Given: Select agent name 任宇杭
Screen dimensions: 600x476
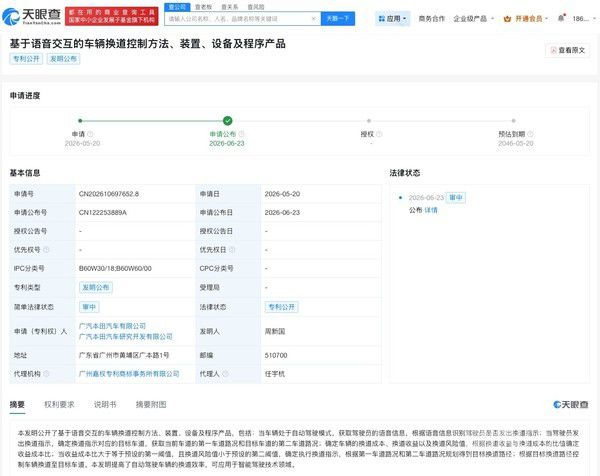Looking at the screenshot, I should [x=275, y=374].
